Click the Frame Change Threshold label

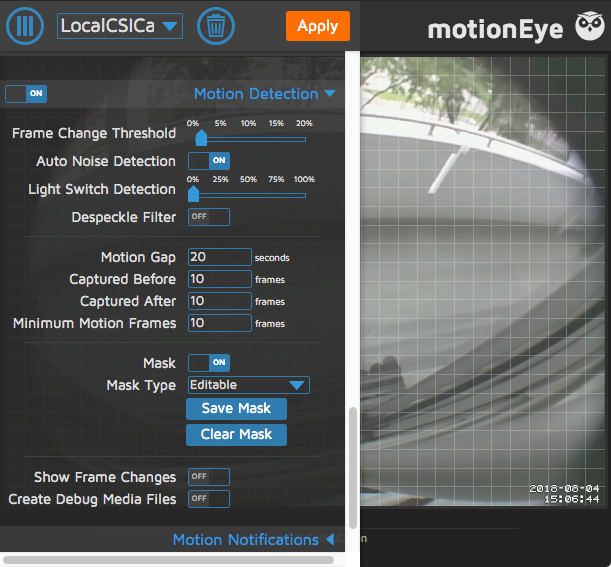tap(94, 133)
